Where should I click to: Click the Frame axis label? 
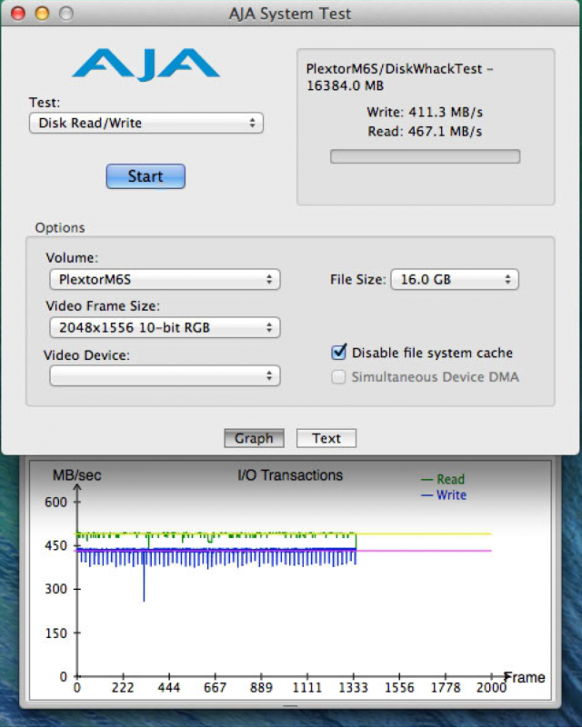[x=525, y=677]
